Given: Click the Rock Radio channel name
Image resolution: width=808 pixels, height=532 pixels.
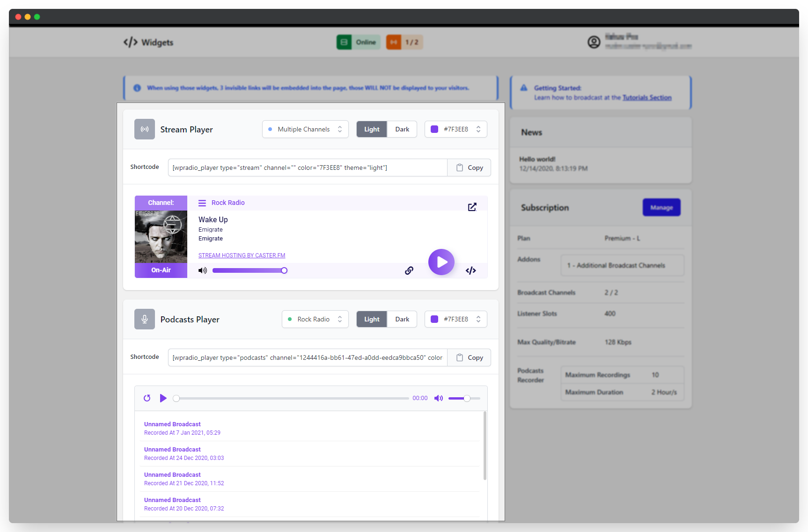Looking at the screenshot, I should click(228, 203).
